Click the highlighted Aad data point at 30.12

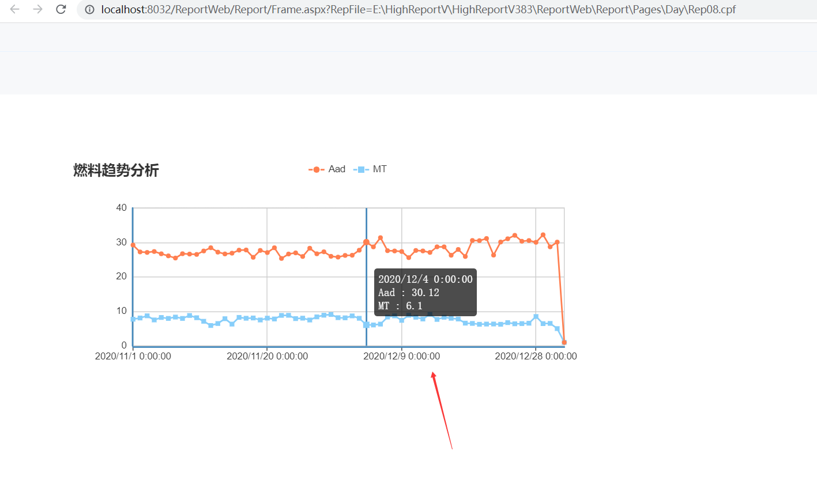coord(366,242)
